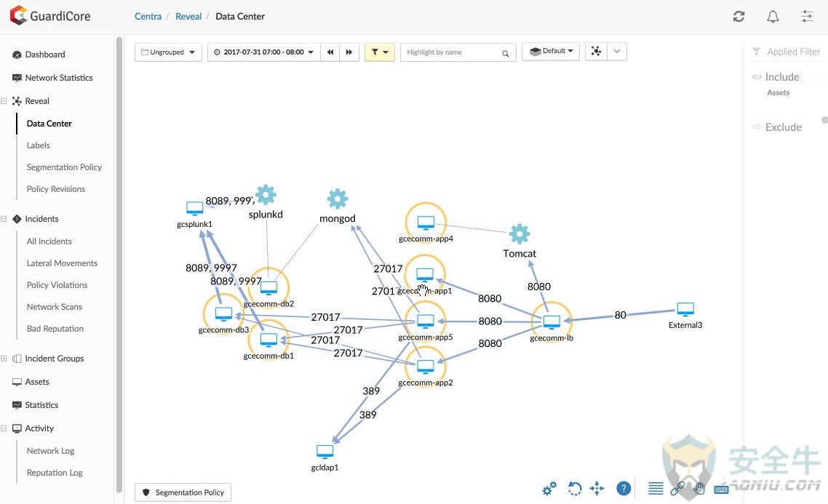Expand the layout chevron dropdown

click(617, 51)
